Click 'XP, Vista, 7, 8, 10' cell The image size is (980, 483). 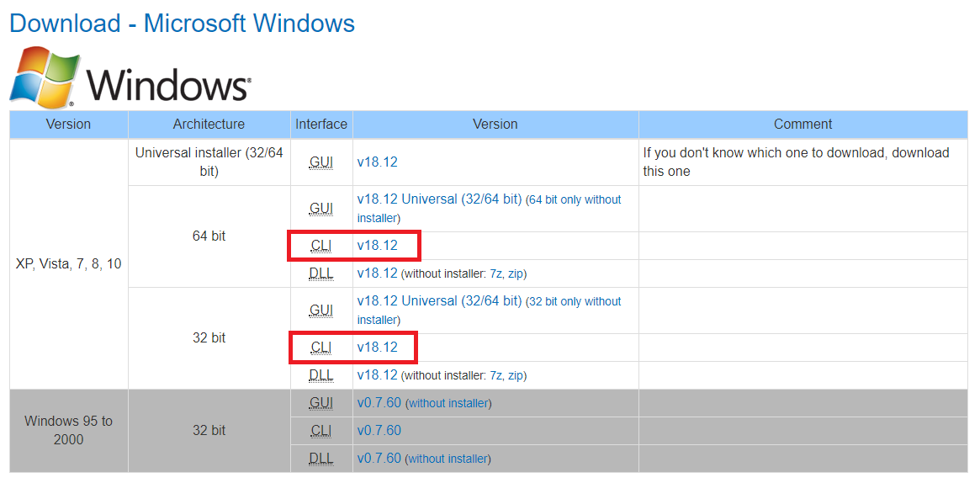click(x=69, y=264)
